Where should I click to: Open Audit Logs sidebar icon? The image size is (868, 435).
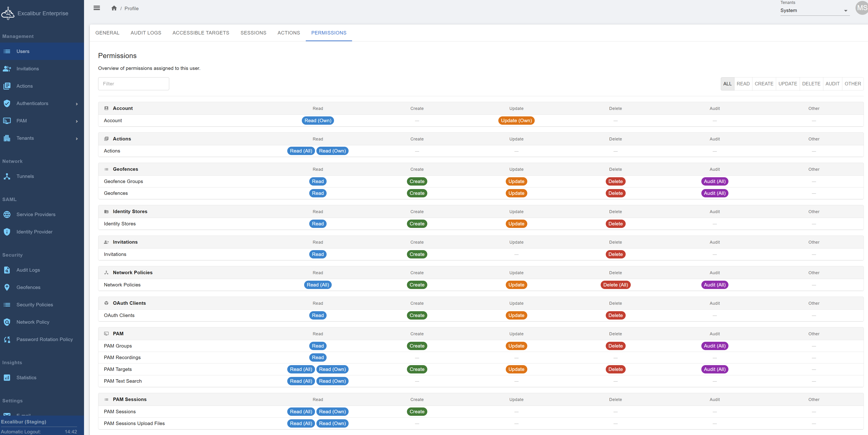click(7, 270)
